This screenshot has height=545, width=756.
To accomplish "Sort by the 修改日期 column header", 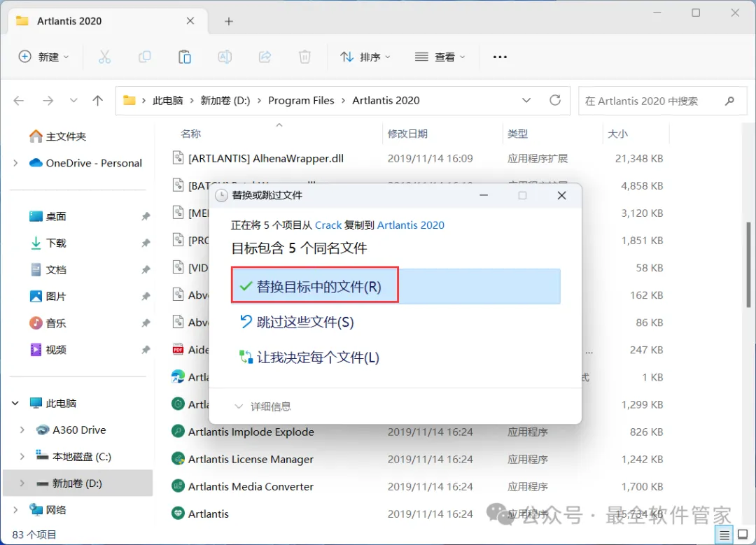I will pos(407,134).
